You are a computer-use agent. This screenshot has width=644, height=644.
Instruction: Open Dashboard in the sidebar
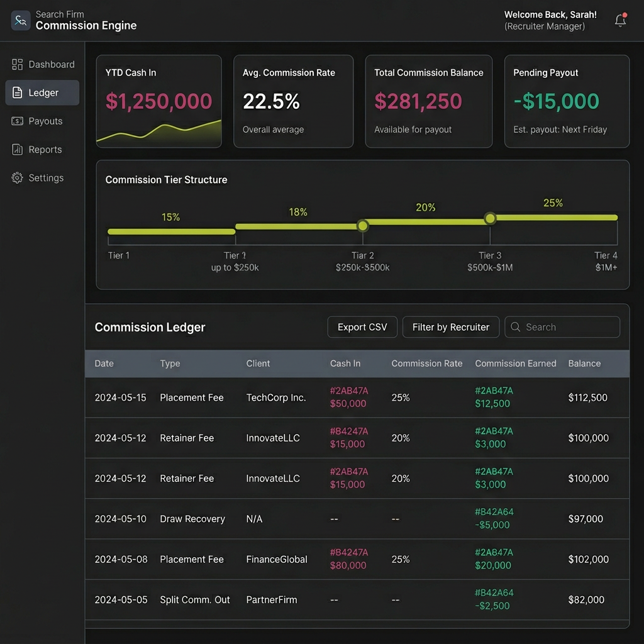[x=42, y=65]
